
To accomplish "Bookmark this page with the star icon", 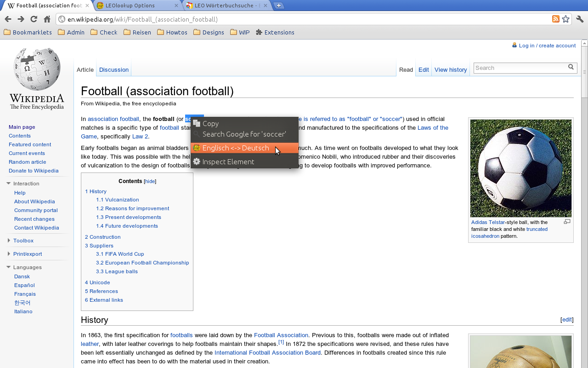I will (x=566, y=19).
